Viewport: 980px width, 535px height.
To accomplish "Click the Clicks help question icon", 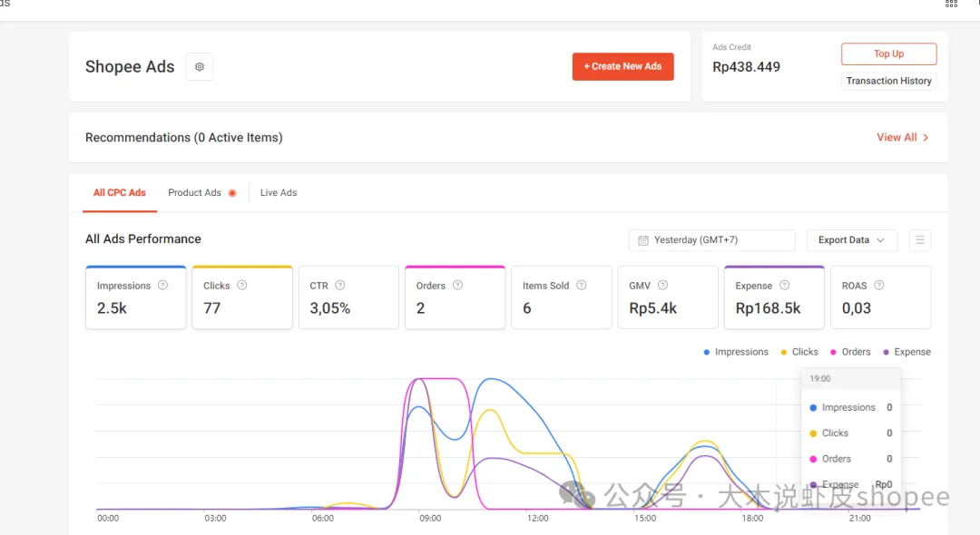I will [x=242, y=286].
